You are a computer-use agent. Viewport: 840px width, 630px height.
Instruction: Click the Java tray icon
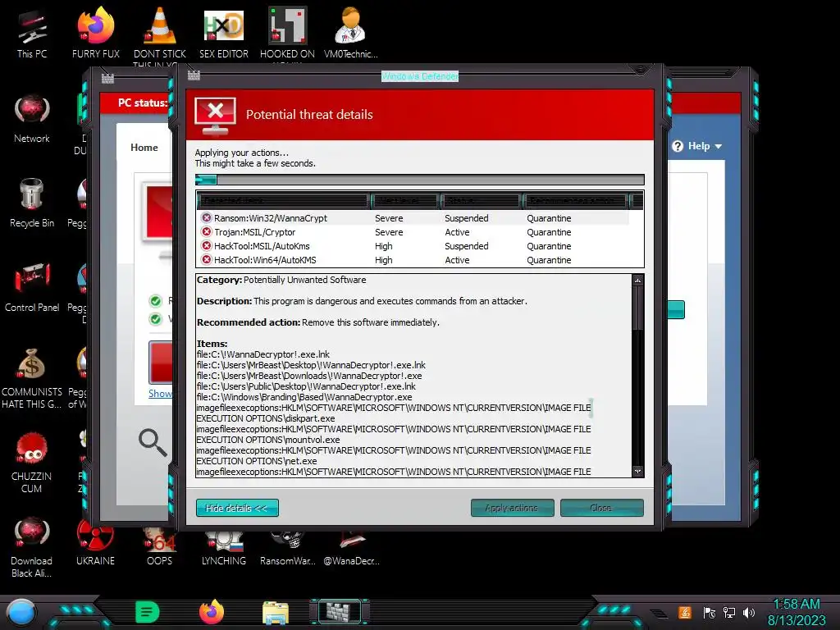coord(685,612)
